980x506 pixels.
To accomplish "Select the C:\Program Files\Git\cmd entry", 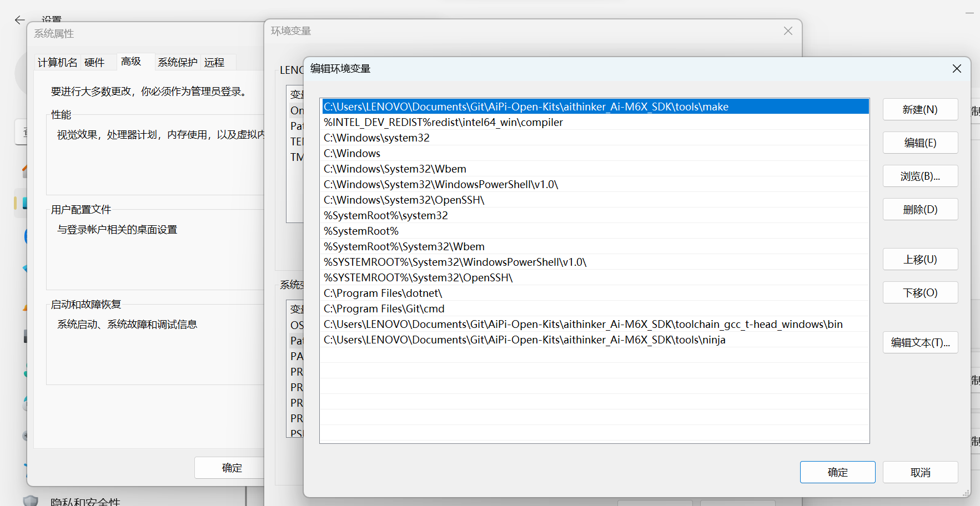I will (x=595, y=308).
